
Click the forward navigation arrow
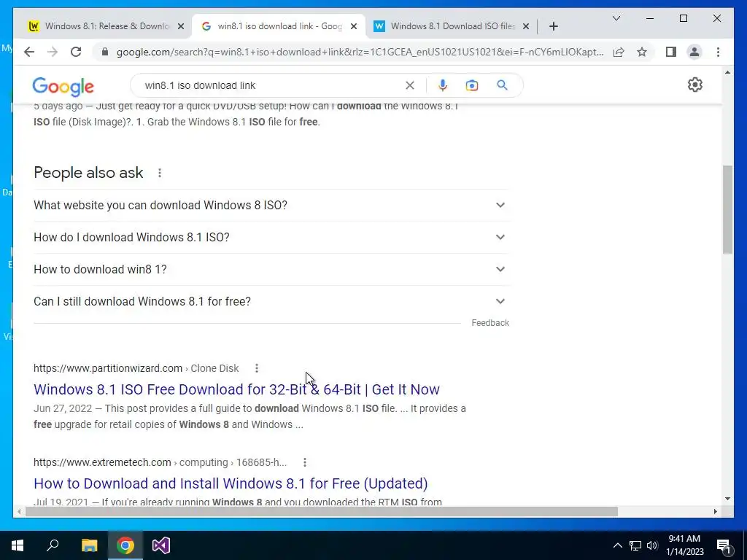53,52
